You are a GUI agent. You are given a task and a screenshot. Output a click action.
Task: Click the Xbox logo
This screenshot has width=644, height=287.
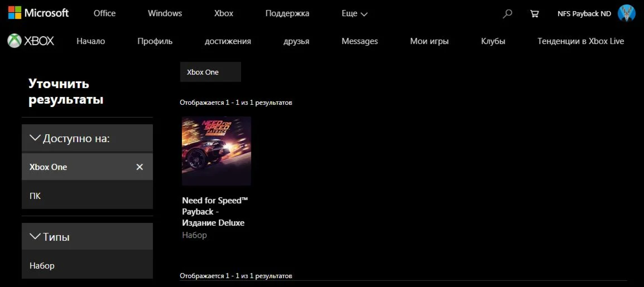pyautogui.click(x=31, y=41)
